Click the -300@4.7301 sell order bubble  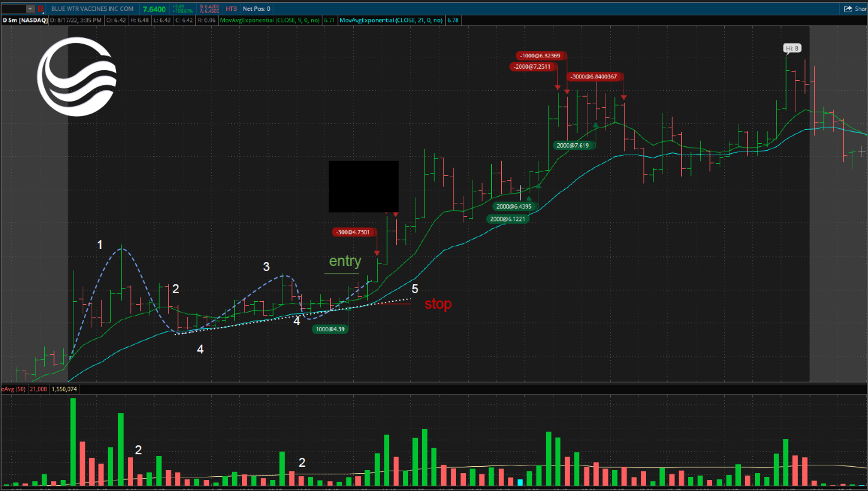pyautogui.click(x=353, y=232)
